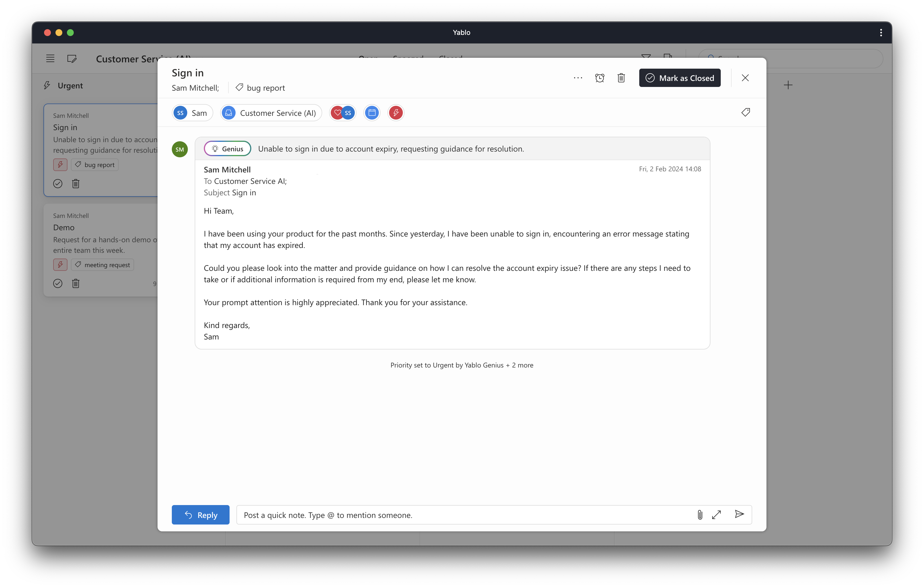This screenshot has height=588, width=924.
Task: Open the more options ellipsis in the Sign in dialog
Action: pyautogui.click(x=578, y=78)
